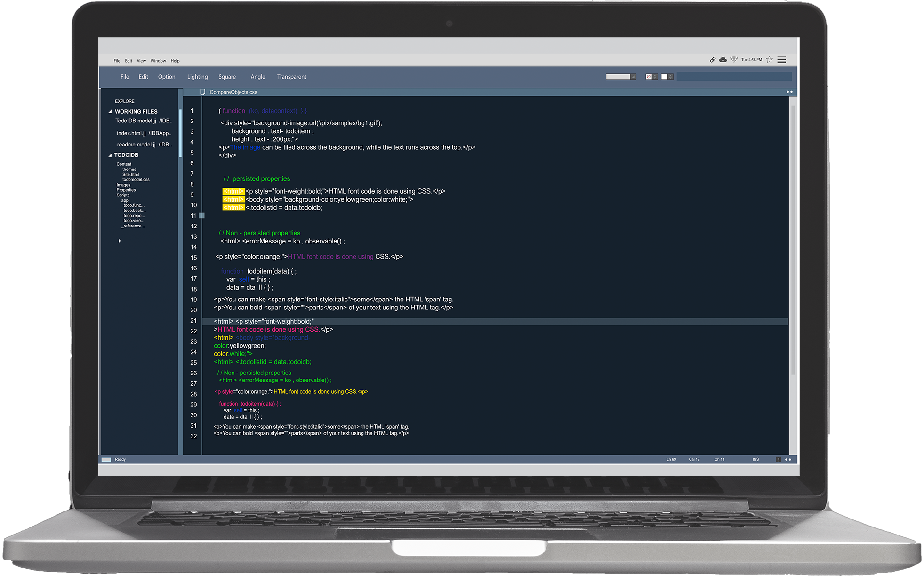Image resolution: width=924 pixels, height=576 pixels.
Task: Click the dark search field in toolbar
Action: [x=734, y=77]
